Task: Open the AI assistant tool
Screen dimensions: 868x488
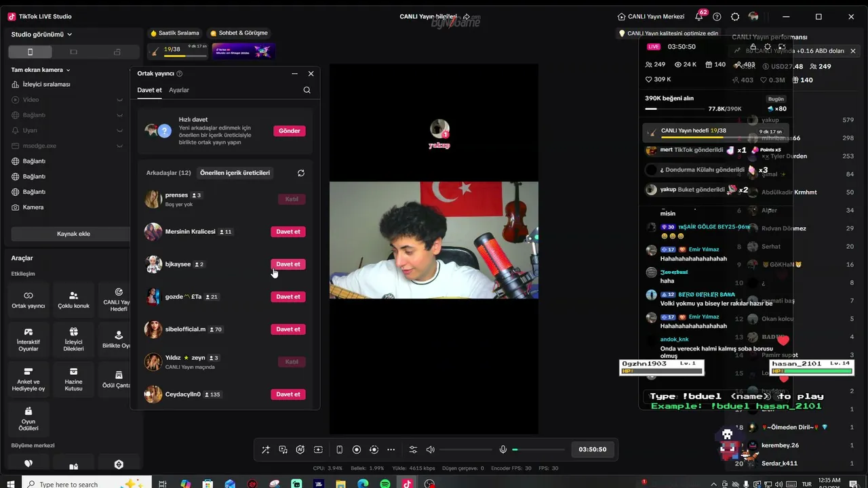Action: coord(300,449)
